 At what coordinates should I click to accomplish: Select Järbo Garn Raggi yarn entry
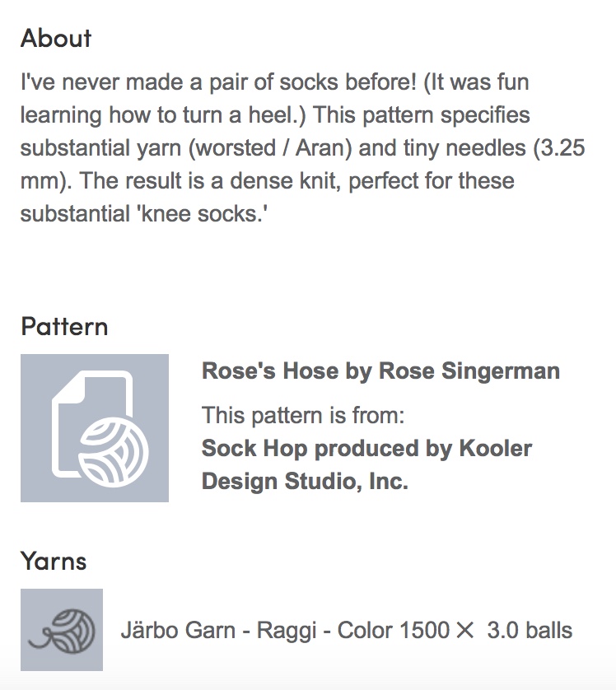346,630
